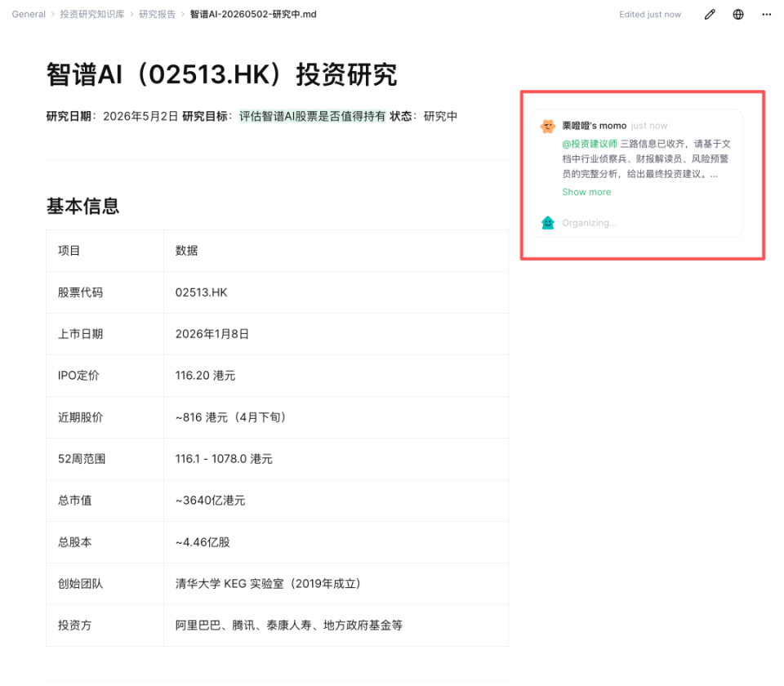Open 研究报告 breadcrumb folder
This screenshot has height=686, width=784.
[157, 15]
